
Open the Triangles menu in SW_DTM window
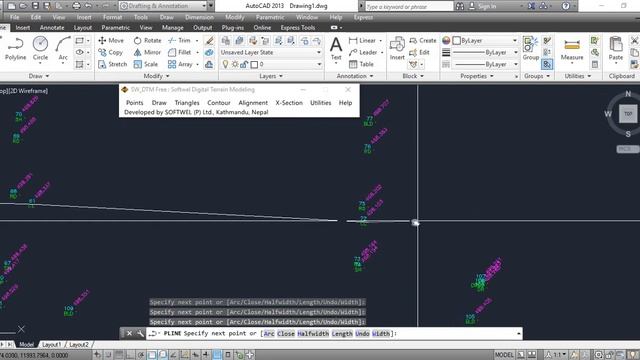coord(187,102)
